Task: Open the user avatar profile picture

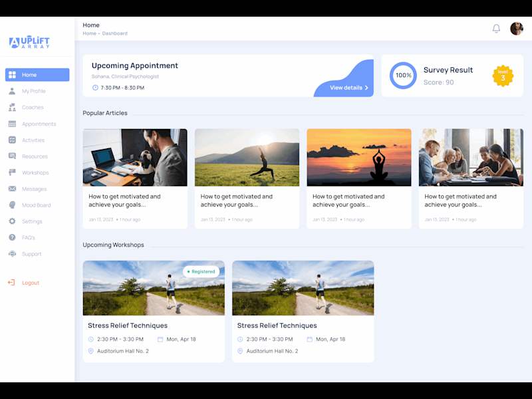Action: pos(517,29)
